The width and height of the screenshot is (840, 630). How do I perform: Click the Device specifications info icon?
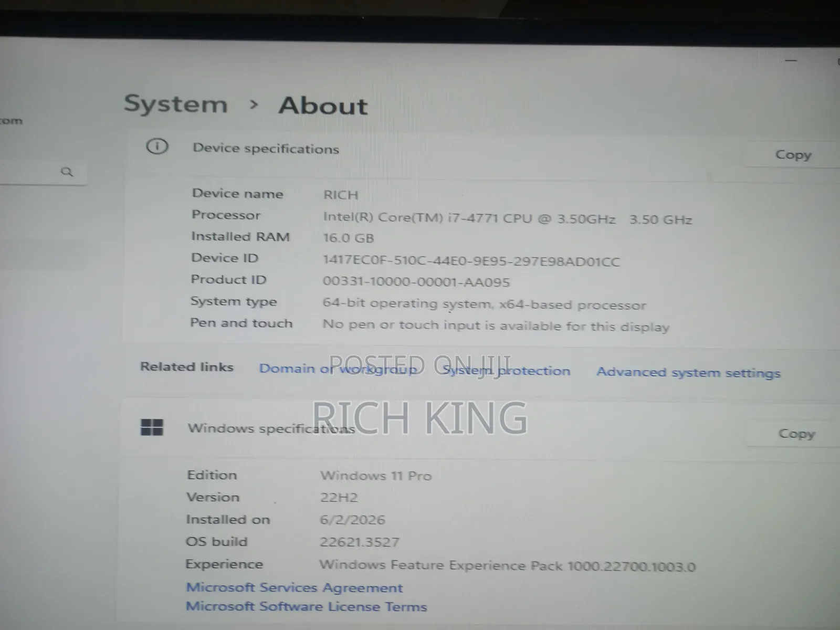click(x=157, y=146)
